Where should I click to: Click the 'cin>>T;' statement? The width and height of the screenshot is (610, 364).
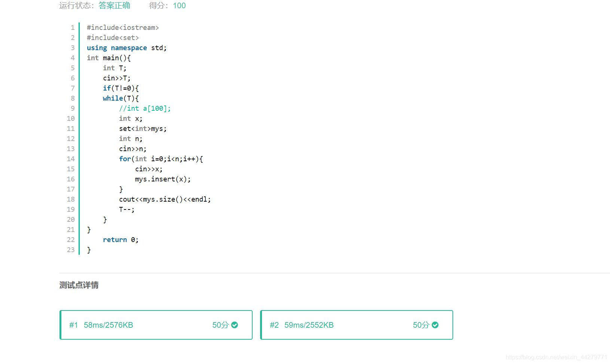[117, 78]
